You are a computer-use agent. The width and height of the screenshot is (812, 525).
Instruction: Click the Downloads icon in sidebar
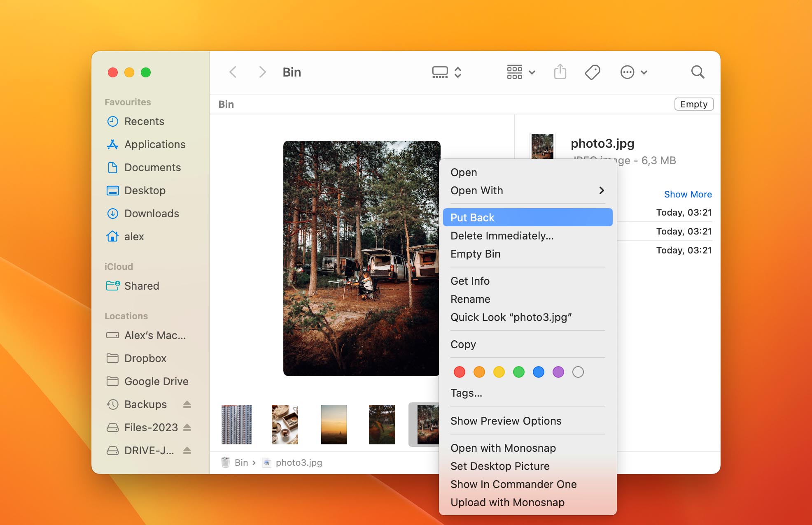(112, 214)
